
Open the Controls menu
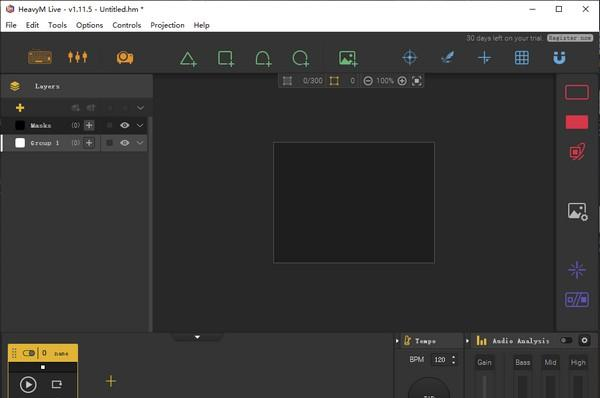[x=127, y=25]
